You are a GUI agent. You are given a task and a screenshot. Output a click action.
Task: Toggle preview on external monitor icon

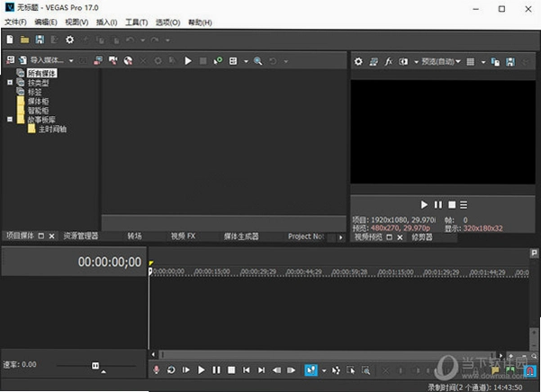pyautogui.click(x=374, y=62)
